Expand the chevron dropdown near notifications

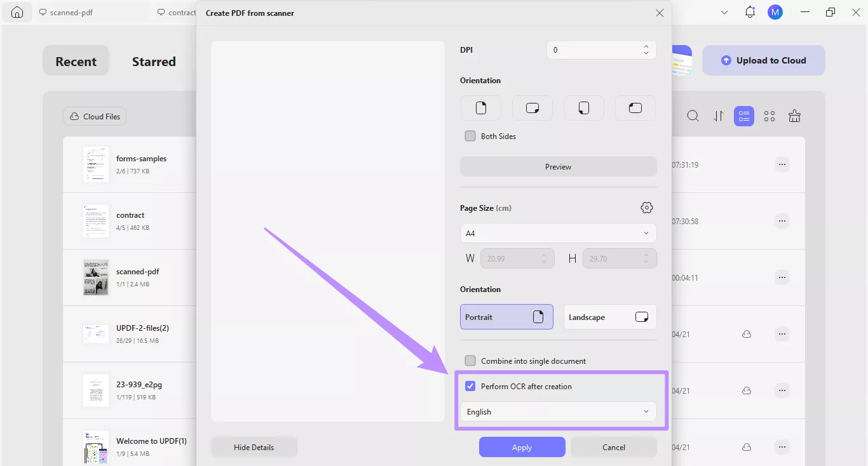(x=724, y=11)
